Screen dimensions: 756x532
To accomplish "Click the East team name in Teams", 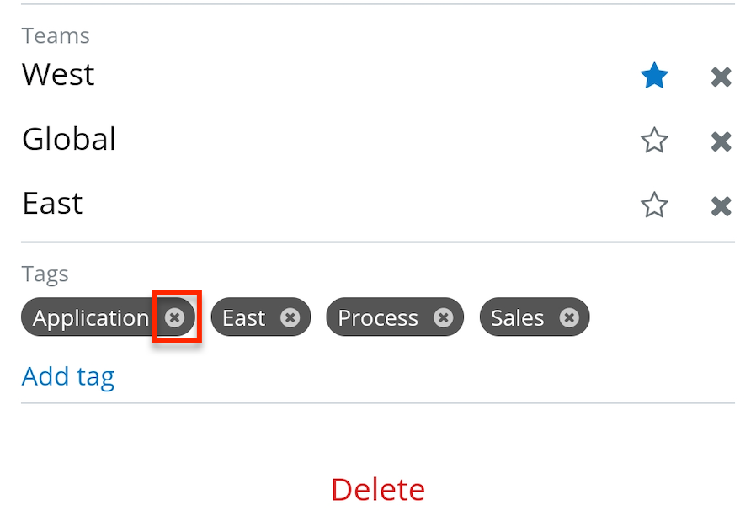I will pos(52,204).
